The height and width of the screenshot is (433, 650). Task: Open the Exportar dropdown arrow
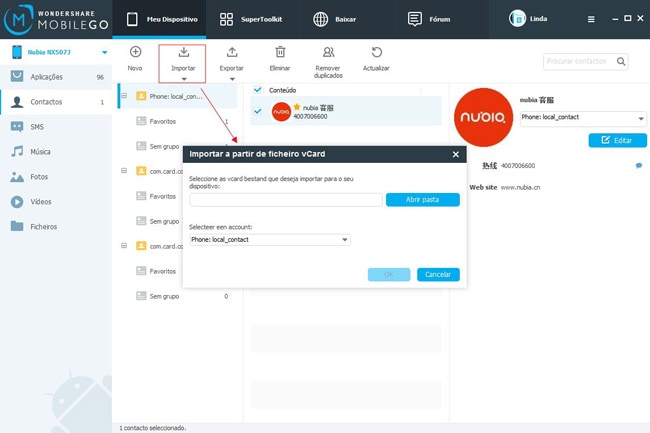(232, 79)
